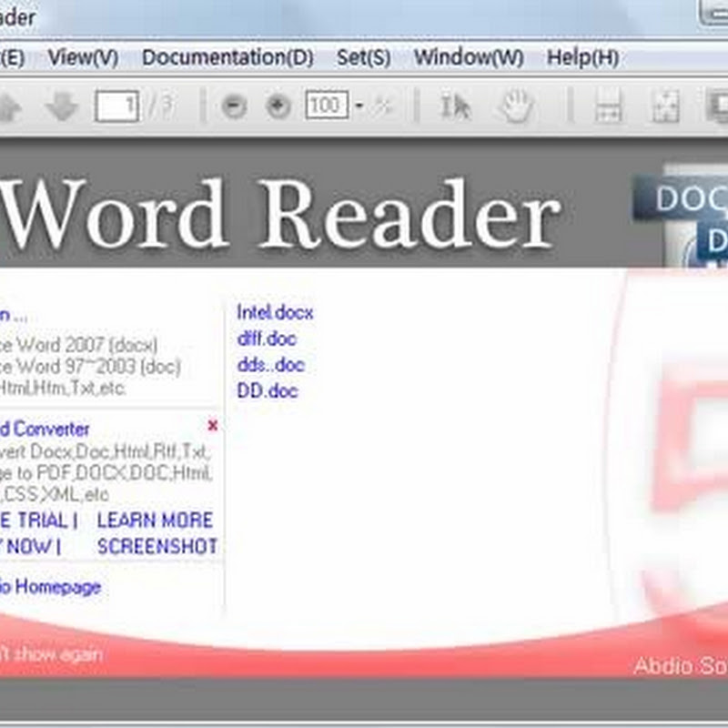Image resolution: width=728 pixels, height=728 pixels.
Task: Visit the Homepage link
Action: (x=51, y=587)
